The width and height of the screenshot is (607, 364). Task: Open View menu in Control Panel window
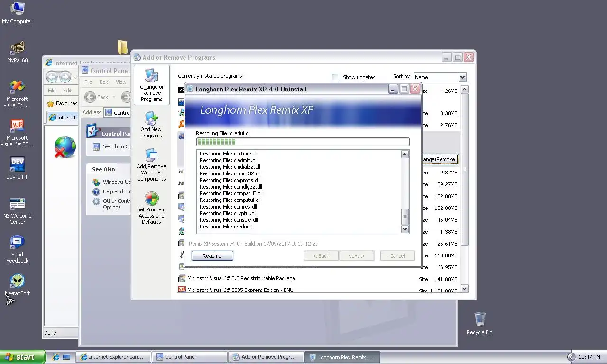click(x=121, y=82)
